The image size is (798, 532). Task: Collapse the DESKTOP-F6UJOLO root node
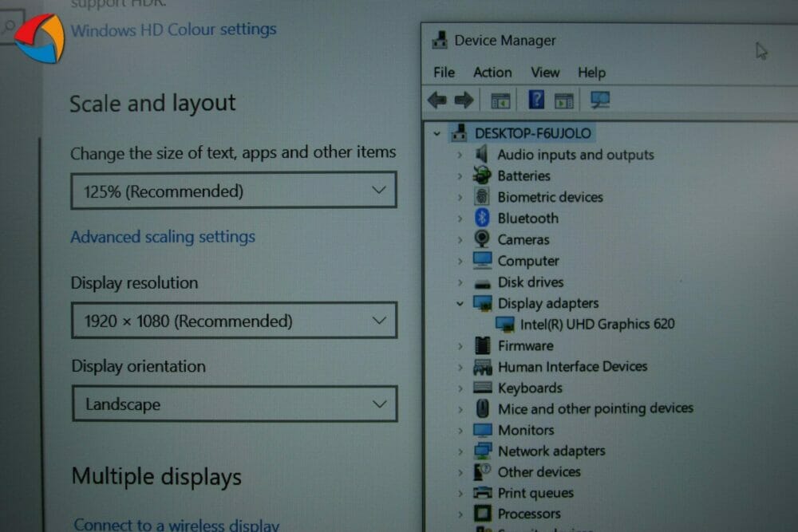click(437, 134)
